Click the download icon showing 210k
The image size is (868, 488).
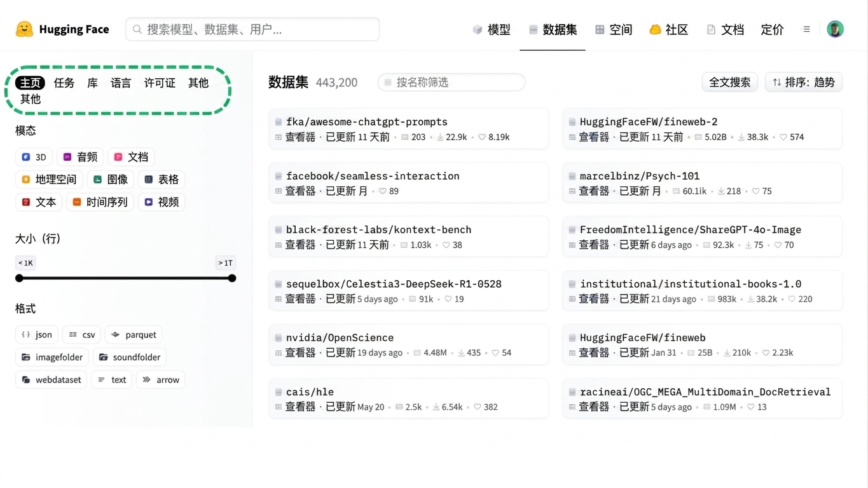[726, 353]
